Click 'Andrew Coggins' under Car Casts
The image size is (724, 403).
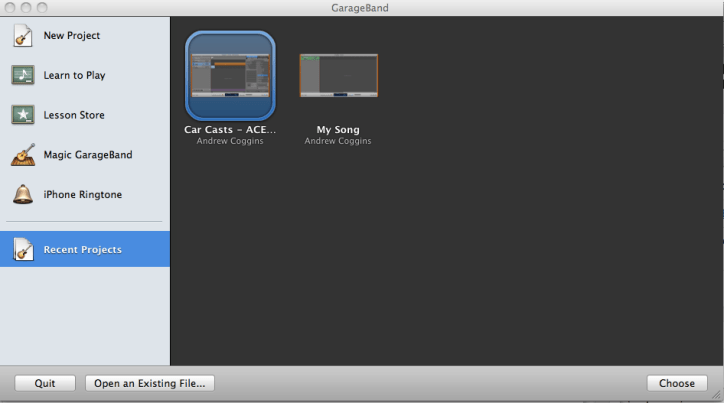pos(230,141)
